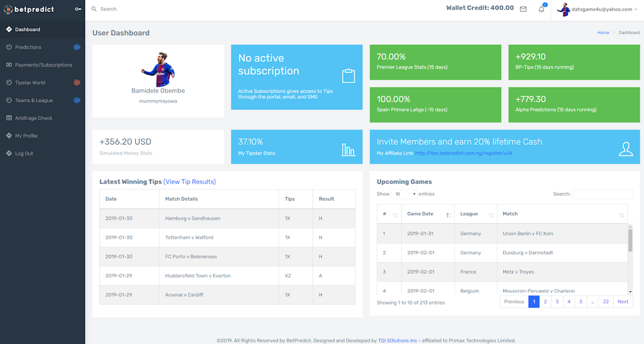Image resolution: width=644 pixels, height=344 pixels.
Task: Click the Log Out sidebar icon
Action: (9, 153)
